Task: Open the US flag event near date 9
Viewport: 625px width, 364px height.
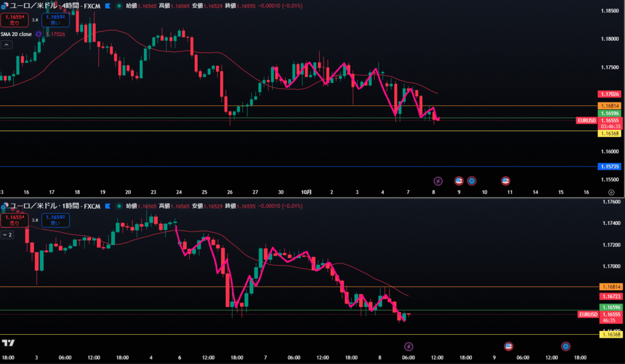Action: click(x=459, y=180)
